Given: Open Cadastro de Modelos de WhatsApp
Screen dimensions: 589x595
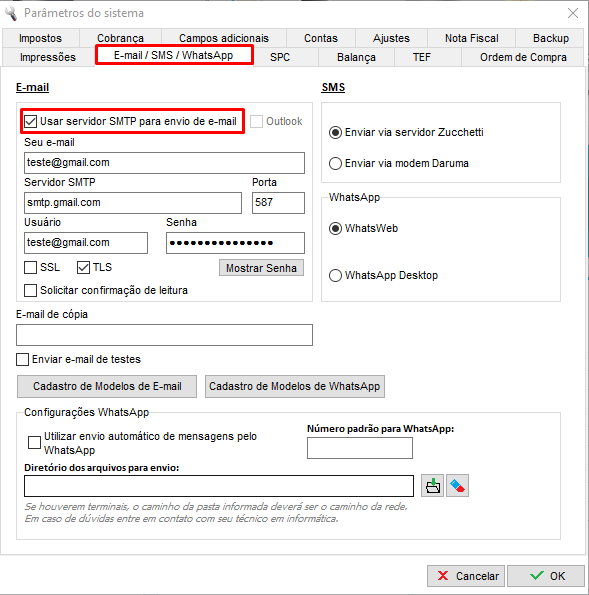Looking at the screenshot, I should (x=295, y=387).
